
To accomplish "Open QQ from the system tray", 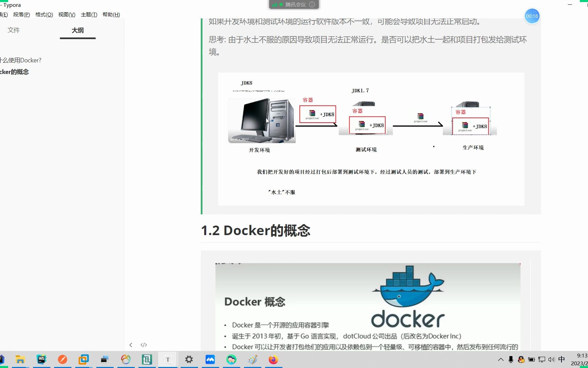I will click(x=521, y=359).
